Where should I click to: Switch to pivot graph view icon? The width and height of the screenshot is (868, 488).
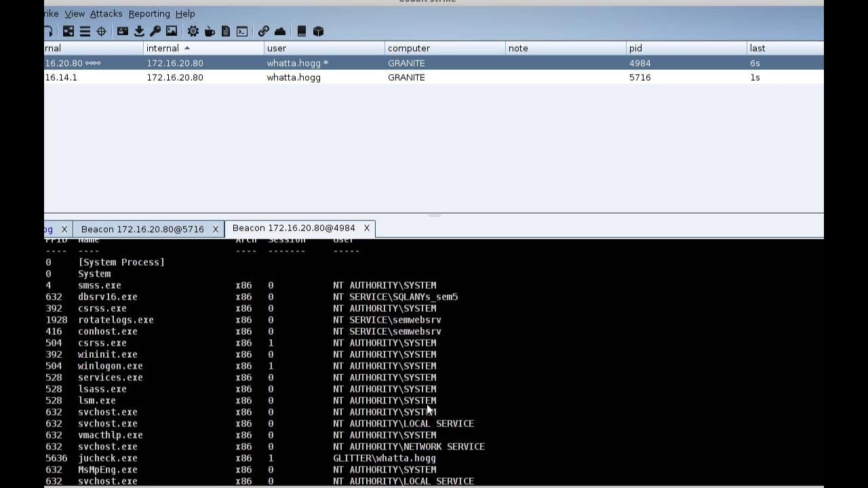68,31
